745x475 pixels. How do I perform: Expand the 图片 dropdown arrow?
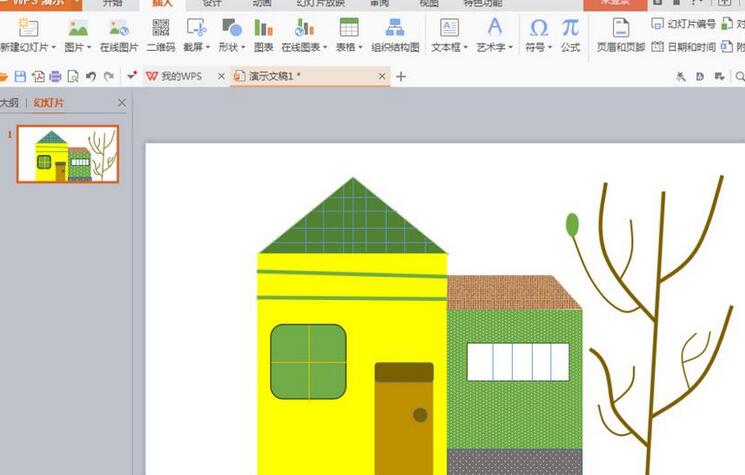point(88,47)
